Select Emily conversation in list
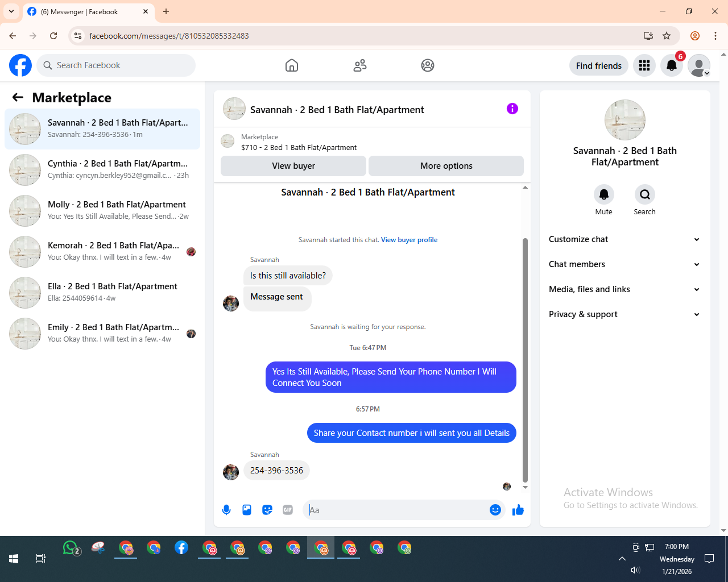Screen dimensions: 728x582 [102, 334]
